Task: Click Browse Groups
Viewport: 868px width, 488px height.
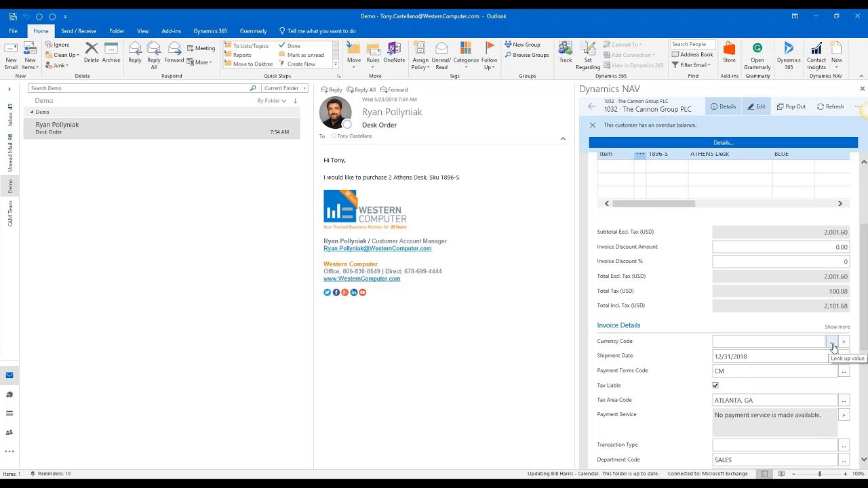Action: click(x=526, y=55)
